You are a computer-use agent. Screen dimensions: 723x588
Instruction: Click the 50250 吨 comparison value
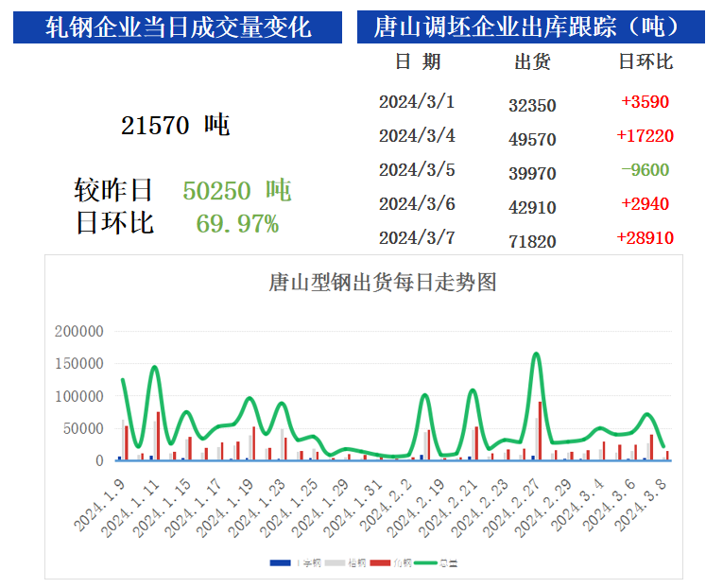(237, 191)
